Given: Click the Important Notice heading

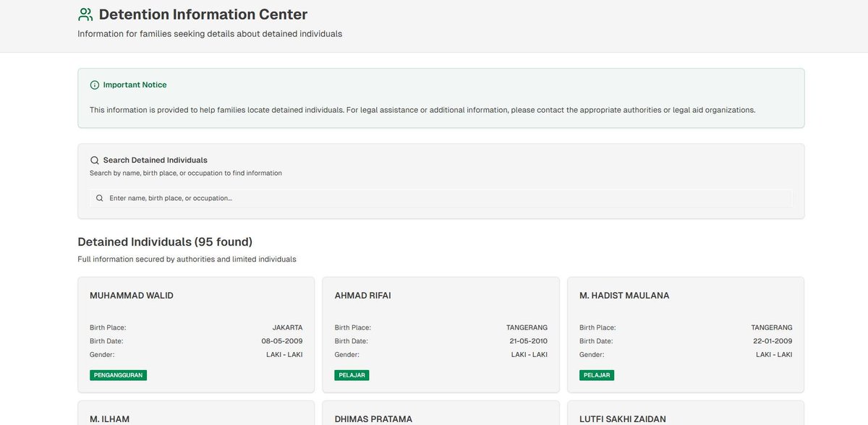Looking at the screenshot, I should coord(135,85).
